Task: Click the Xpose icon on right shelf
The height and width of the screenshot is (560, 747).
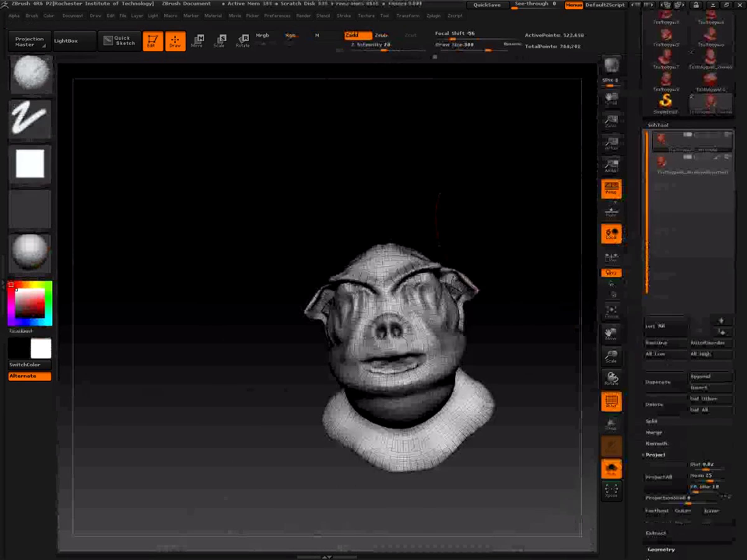Action: point(611,490)
